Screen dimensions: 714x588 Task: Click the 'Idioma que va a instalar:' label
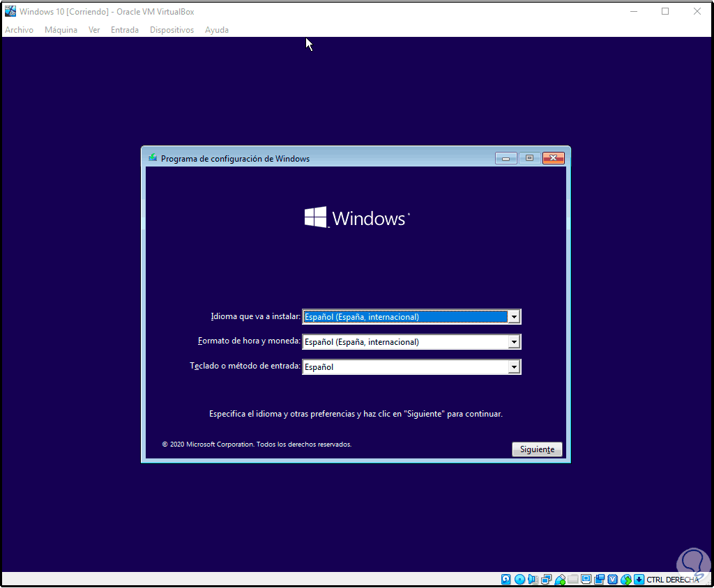[255, 316]
